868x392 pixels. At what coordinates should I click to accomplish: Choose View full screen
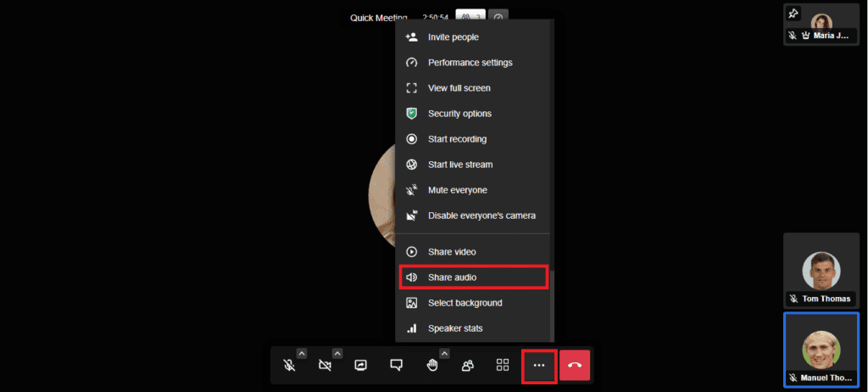pyautogui.click(x=473, y=88)
